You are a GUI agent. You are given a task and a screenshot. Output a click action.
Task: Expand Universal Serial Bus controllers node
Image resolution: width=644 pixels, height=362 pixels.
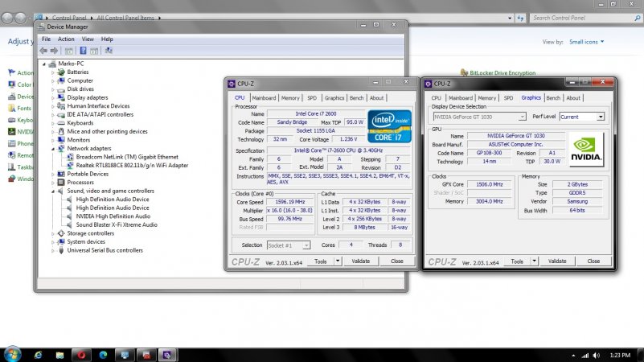click(53, 250)
